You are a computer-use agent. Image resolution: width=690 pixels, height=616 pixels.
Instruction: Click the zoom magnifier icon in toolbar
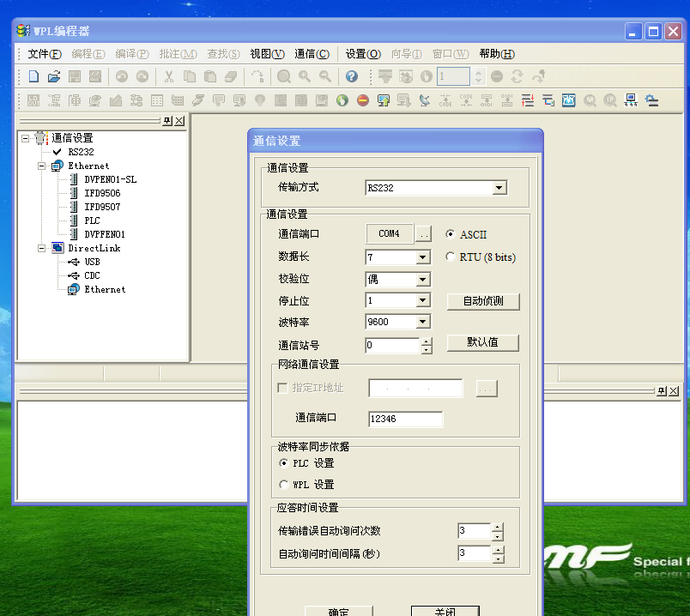(x=283, y=76)
